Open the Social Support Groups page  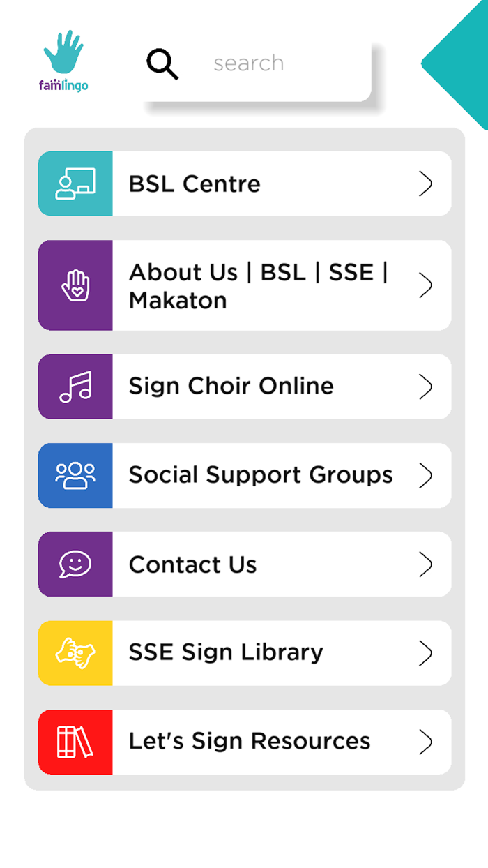tap(259, 475)
